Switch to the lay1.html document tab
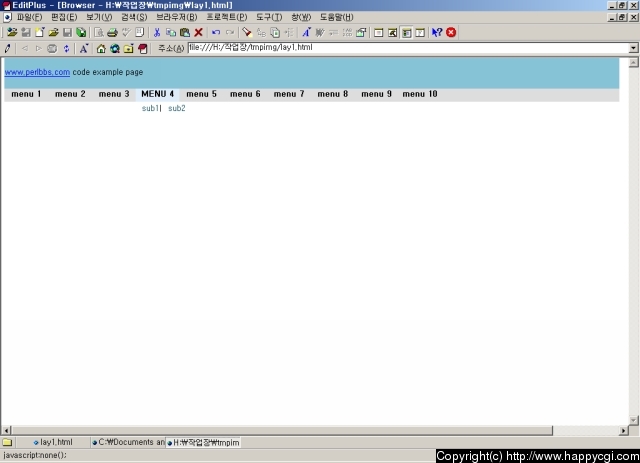 tap(55, 441)
